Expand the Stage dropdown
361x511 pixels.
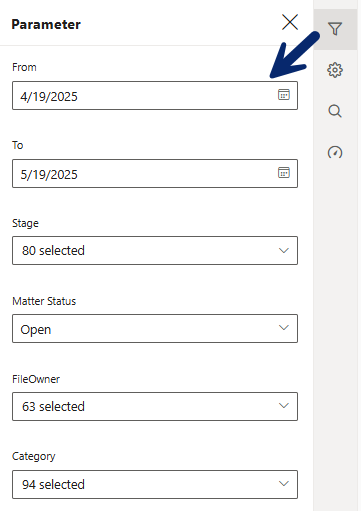coord(155,251)
